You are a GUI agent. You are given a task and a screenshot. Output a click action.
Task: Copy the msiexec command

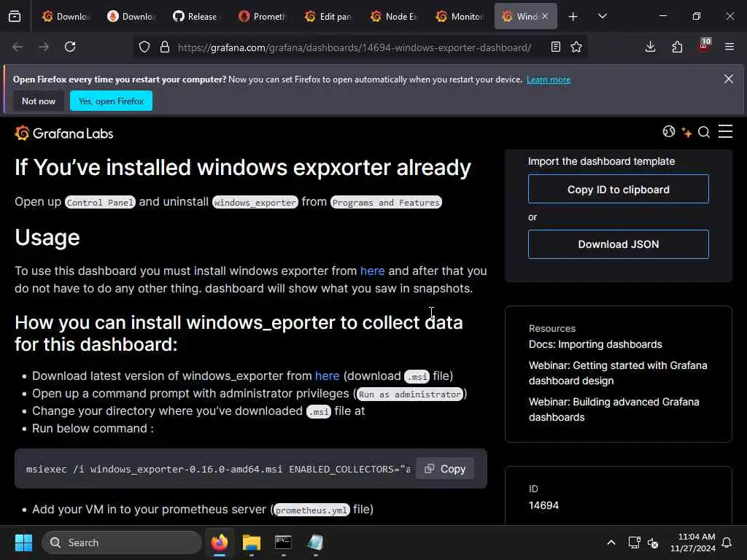click(445, 469)
